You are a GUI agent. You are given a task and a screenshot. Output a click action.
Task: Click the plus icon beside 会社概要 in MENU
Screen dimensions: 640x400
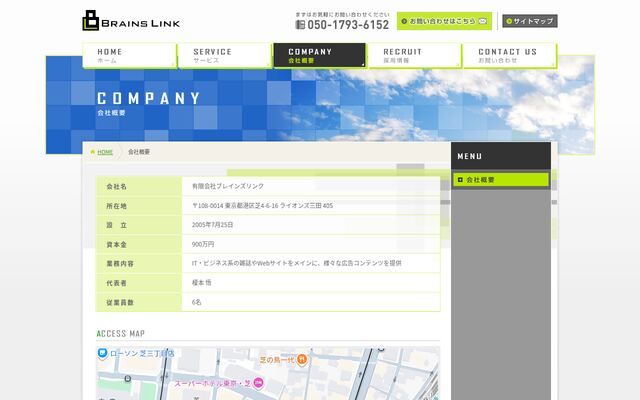coord(460,180)
